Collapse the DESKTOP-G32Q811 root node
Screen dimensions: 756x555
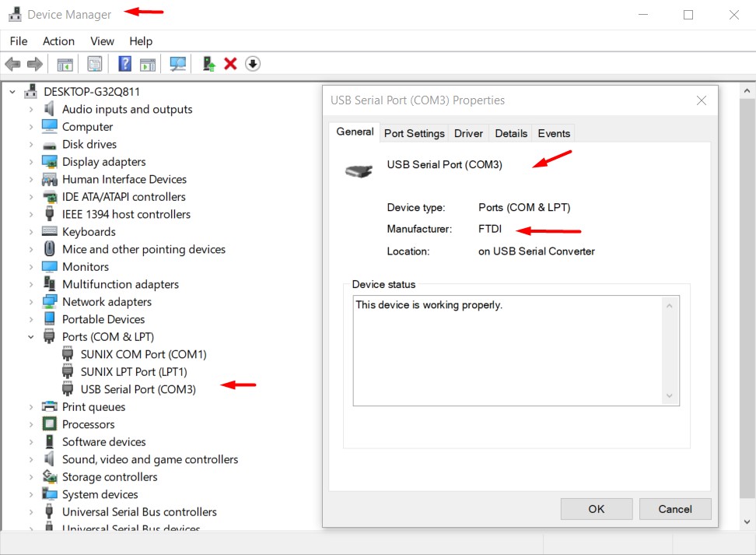(x=12, y=92)
